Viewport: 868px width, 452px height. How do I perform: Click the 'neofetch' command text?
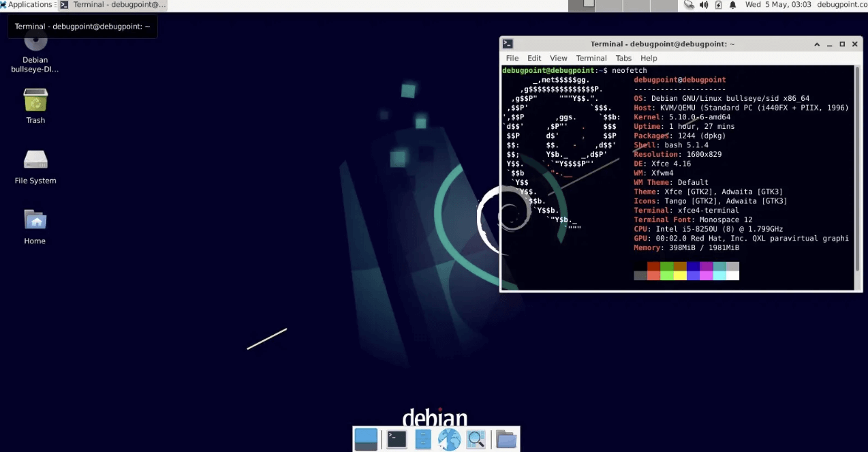[x=630, y=70]
